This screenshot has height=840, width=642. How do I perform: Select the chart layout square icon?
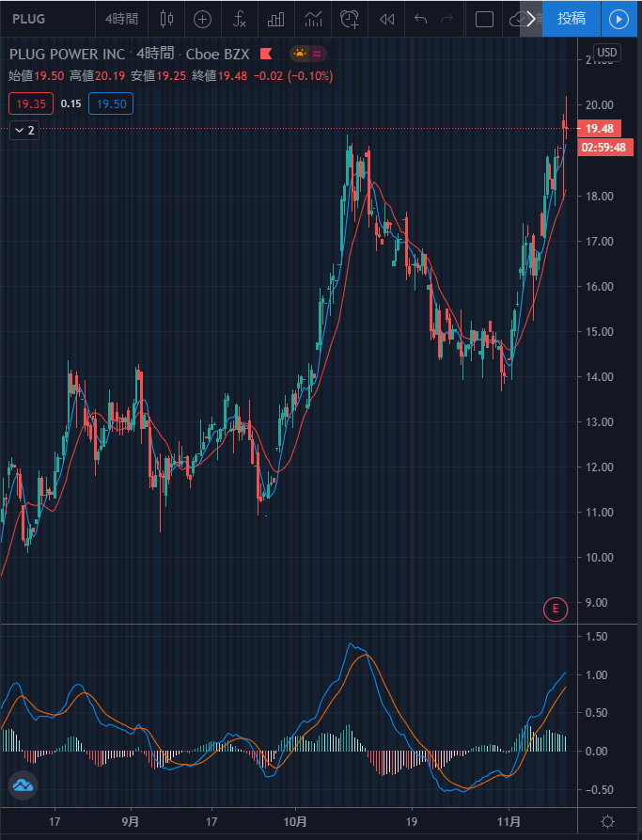point(484,20)
